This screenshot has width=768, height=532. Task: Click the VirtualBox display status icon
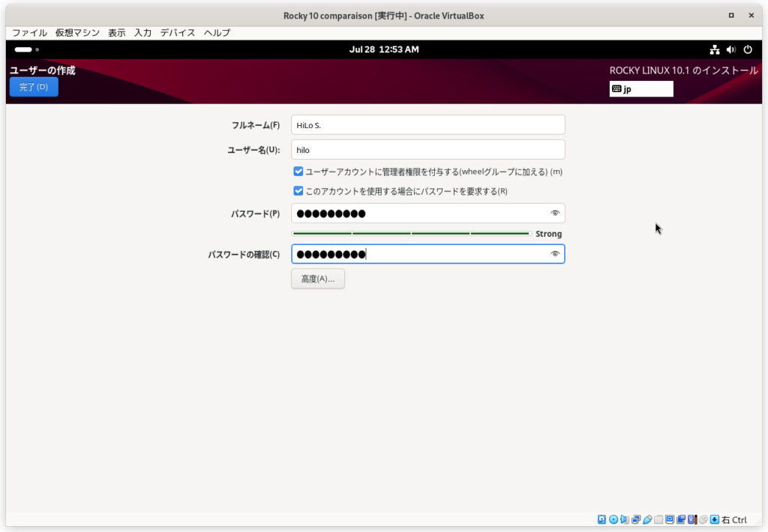670,519
